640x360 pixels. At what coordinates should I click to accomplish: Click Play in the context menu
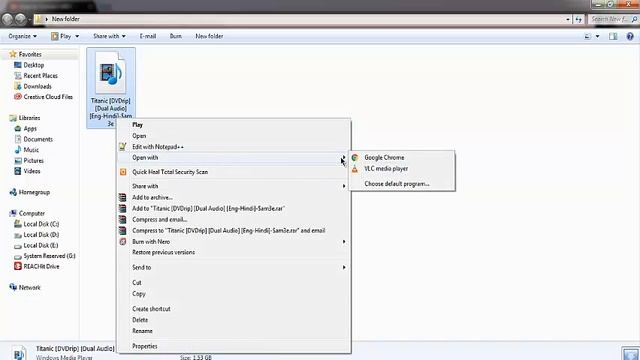click(x=233, y=125)
